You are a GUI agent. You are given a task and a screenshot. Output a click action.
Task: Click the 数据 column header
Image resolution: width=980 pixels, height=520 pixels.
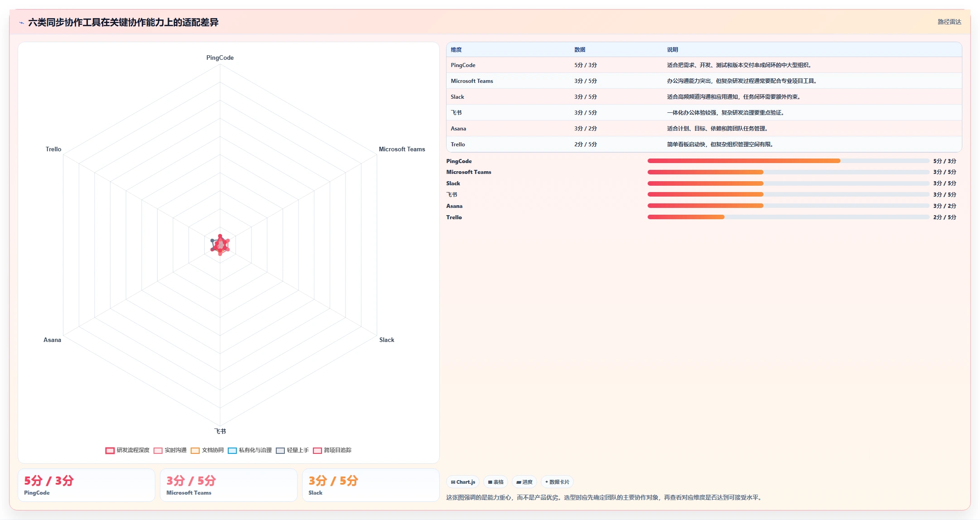580,50
